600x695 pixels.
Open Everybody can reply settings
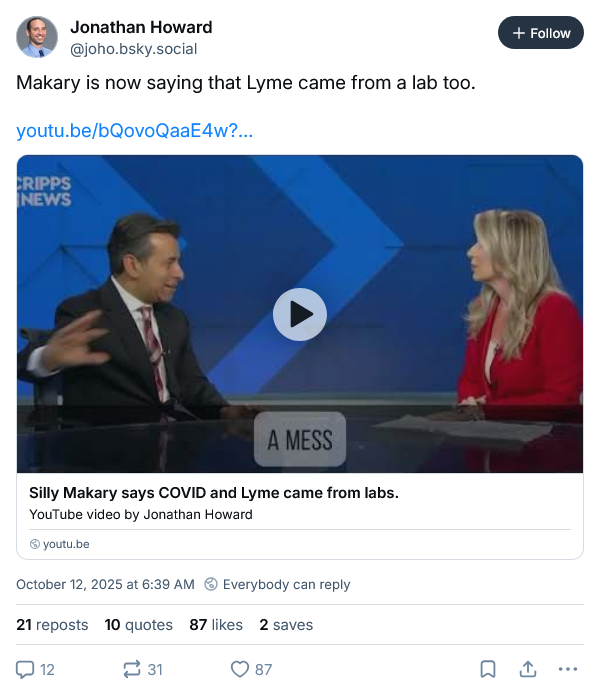[286, 584]
